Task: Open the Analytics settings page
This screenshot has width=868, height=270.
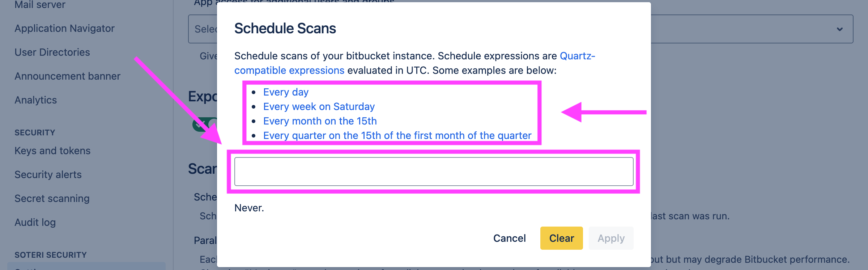Action: coord(35,100)
